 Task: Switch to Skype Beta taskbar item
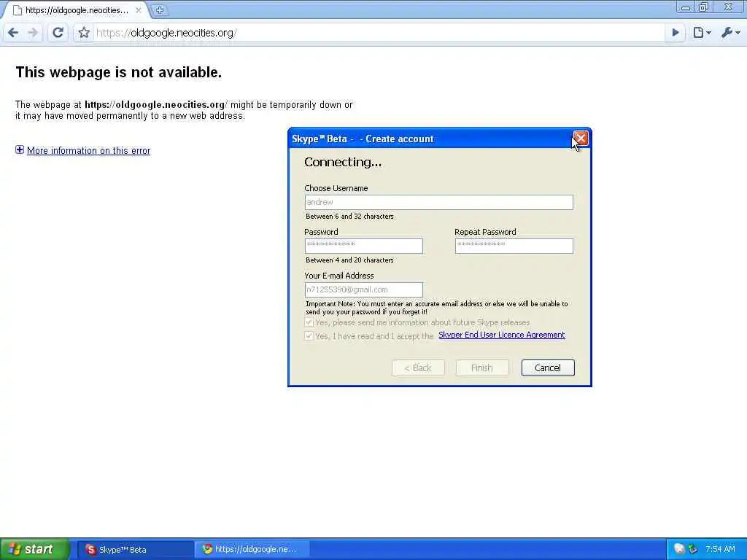pyautogui.click(x=135, y=550)
